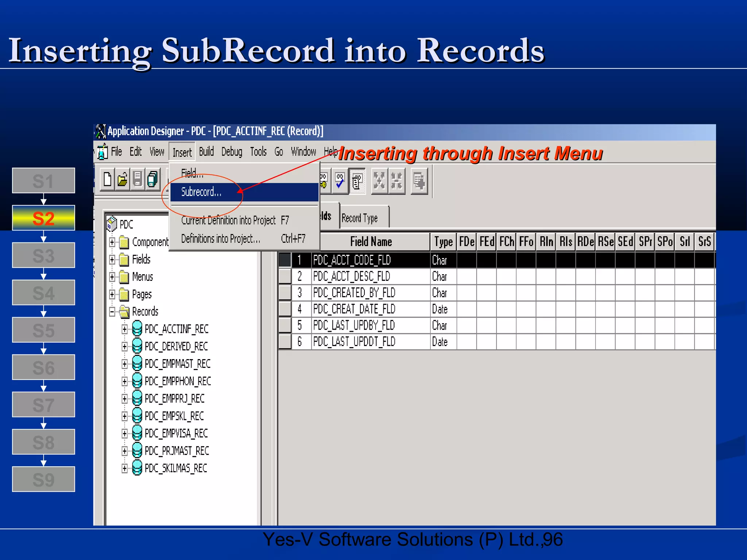
Task: Open the Window menu
Action: click(303, 152)
